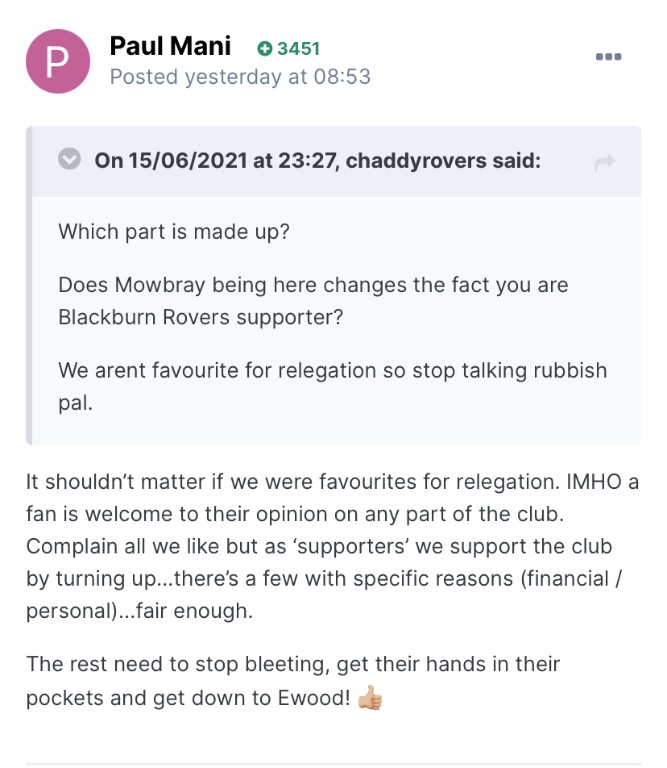Open the Paul Mani profile link
667x768 pixels.
[170, 46]
